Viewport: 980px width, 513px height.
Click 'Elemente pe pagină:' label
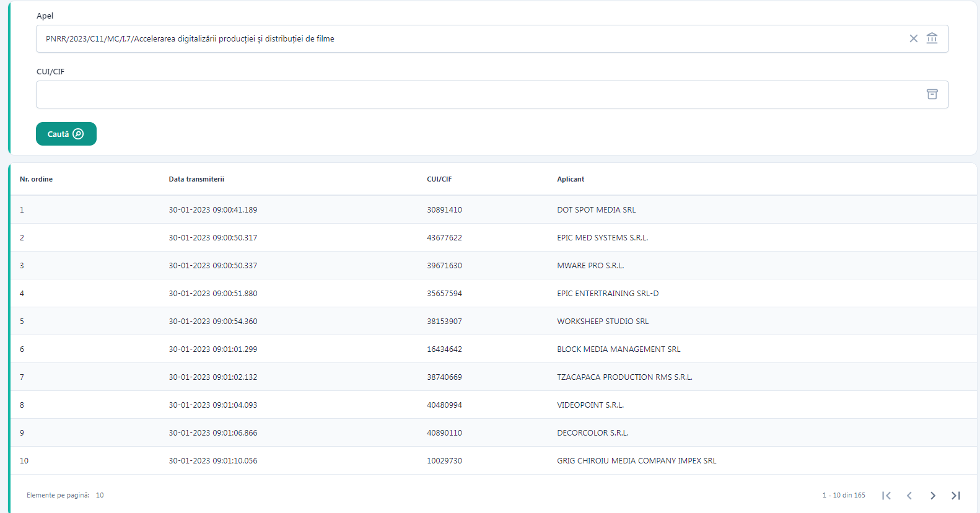pyautogui.click(x=58, y=495)
